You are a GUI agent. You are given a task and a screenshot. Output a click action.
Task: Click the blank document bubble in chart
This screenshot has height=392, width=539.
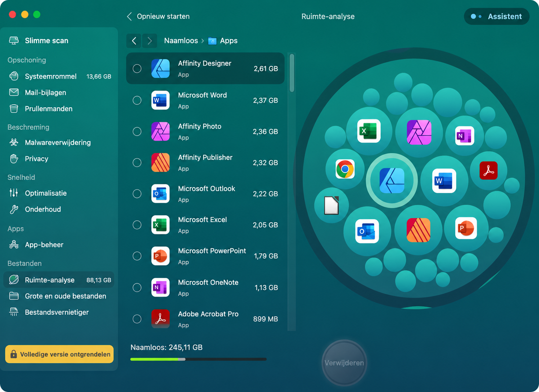coord(331,206)
